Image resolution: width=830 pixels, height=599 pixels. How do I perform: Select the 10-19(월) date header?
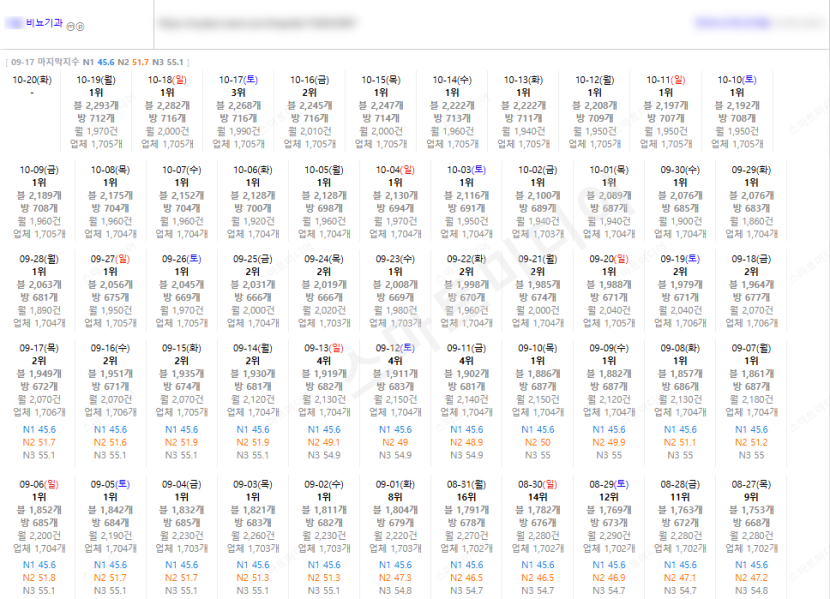pos(96,80)
